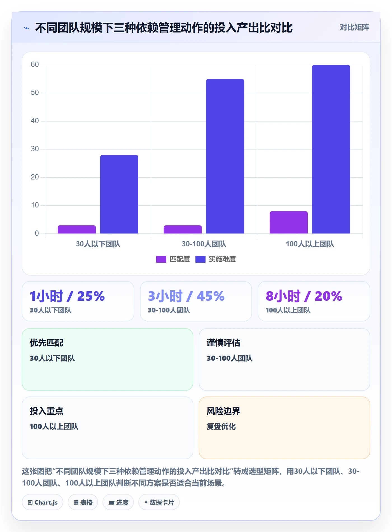Image resolution: width=392 pixels, height=532 pixels.
Task: Click 100人以上团队 in the 投入重点 card
Action: pyautogui.click(x=54, y=426)
